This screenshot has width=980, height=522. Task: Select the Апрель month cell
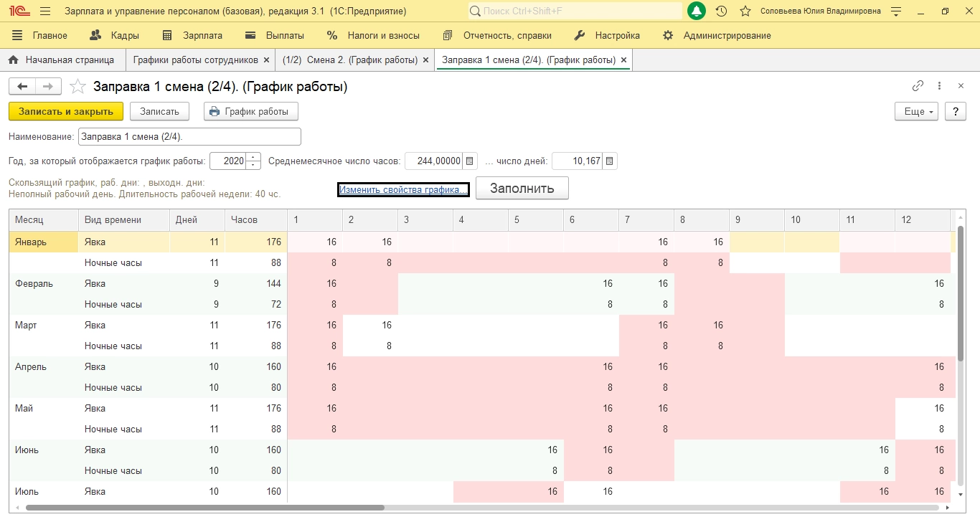click(43, 367)
